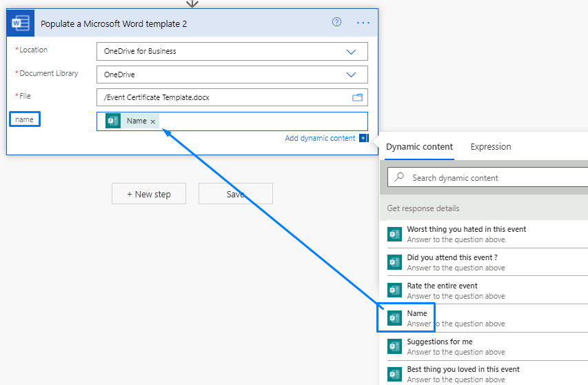Click the Forms icon beside the Name list item
This screenshot has width=588, height=385.
point(394,318)
